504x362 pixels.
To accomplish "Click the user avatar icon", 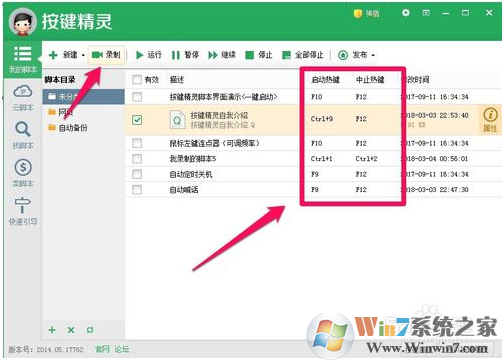I will [23, 22].
